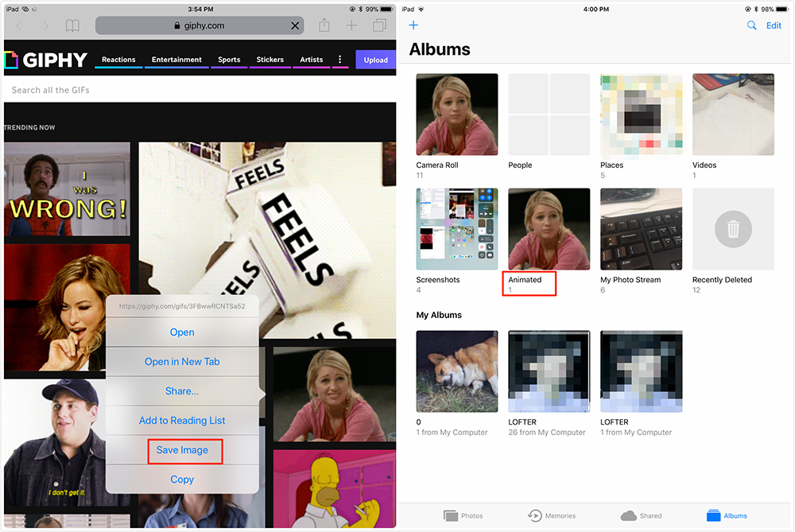Viewport: 795px width, 532px height.
Task: Open the Artists category
Action: pyautogui.click(x=312, y=60)
